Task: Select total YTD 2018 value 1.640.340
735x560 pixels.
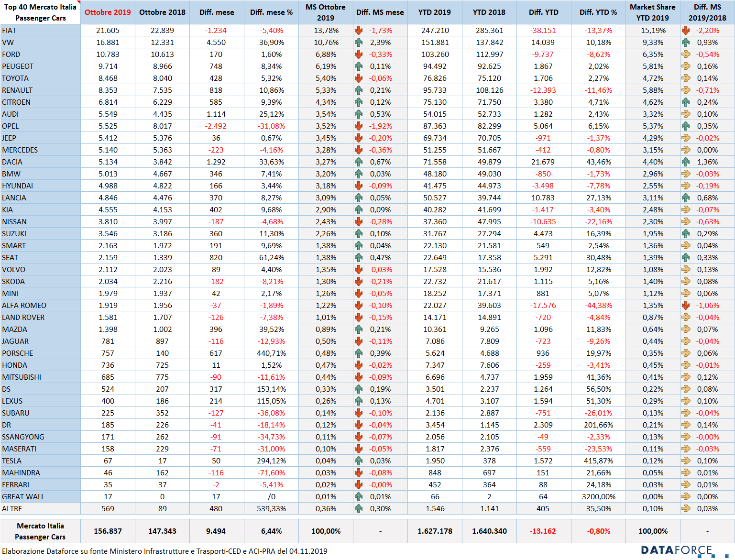Action: click(x=489, y=531)
